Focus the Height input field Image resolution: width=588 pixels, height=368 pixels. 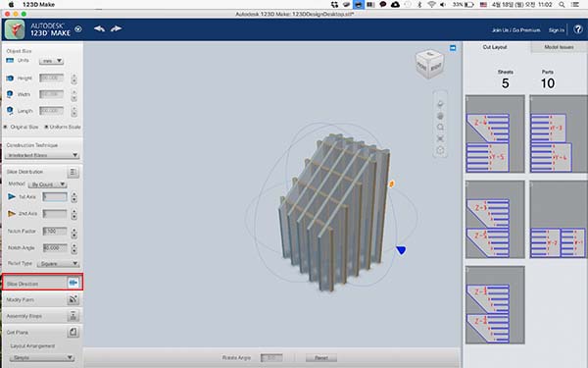51,78
